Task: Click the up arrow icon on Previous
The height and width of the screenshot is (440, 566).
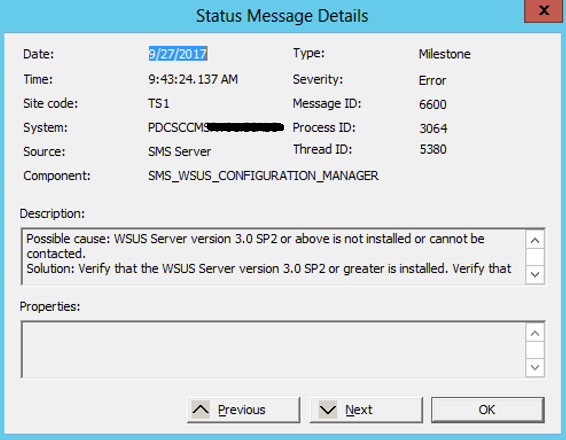Action: point(201,410)
